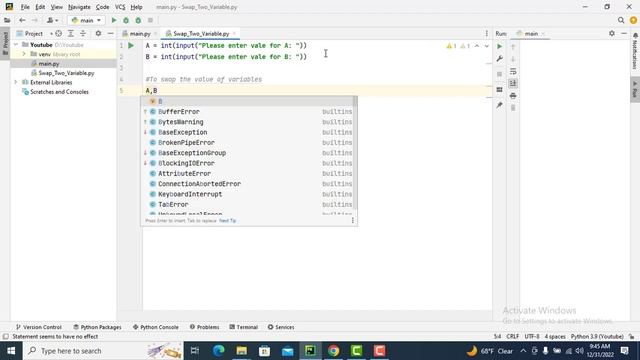Open the Python Console tool window
The height and width of the screenshot is (360, 640).
(x=156, y=327)
